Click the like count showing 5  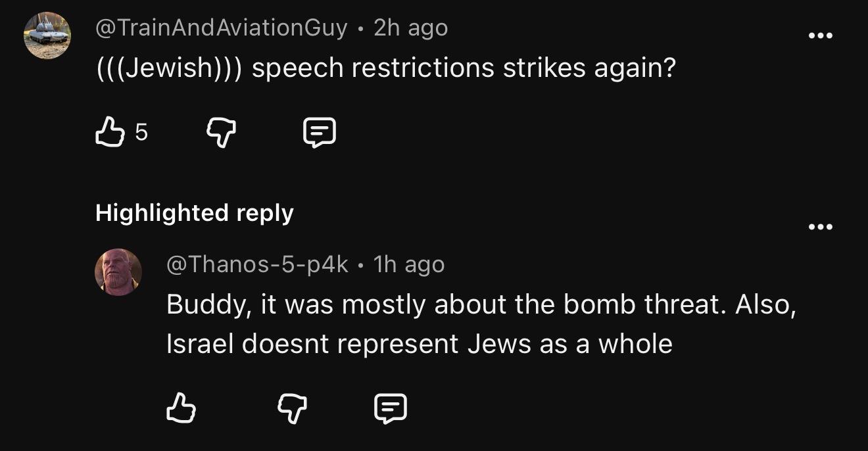141,133
